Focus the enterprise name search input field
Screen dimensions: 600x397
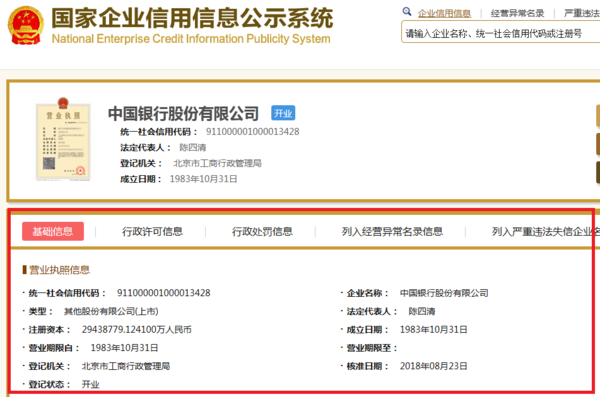click(501, 32)
